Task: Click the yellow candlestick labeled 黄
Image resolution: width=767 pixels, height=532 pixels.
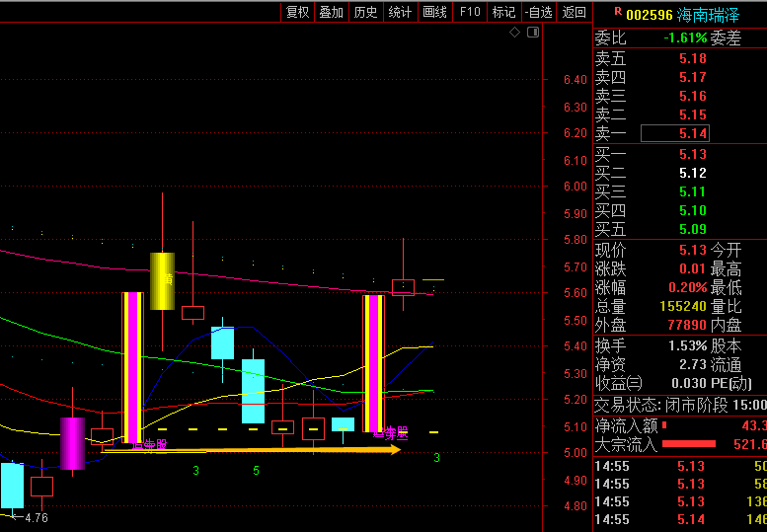Action: (x=162, y=281)
